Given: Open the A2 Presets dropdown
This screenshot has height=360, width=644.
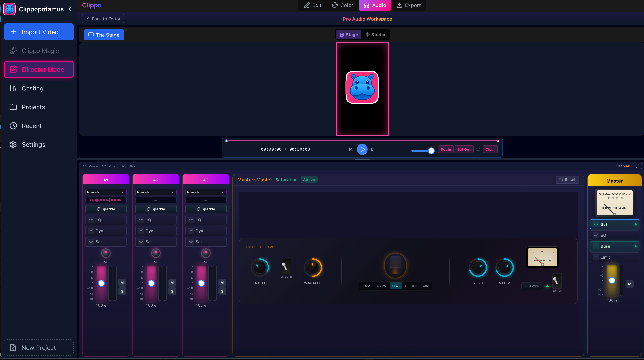Looking at the screenshot, I should pyautogui.click(x=156, y=192).
